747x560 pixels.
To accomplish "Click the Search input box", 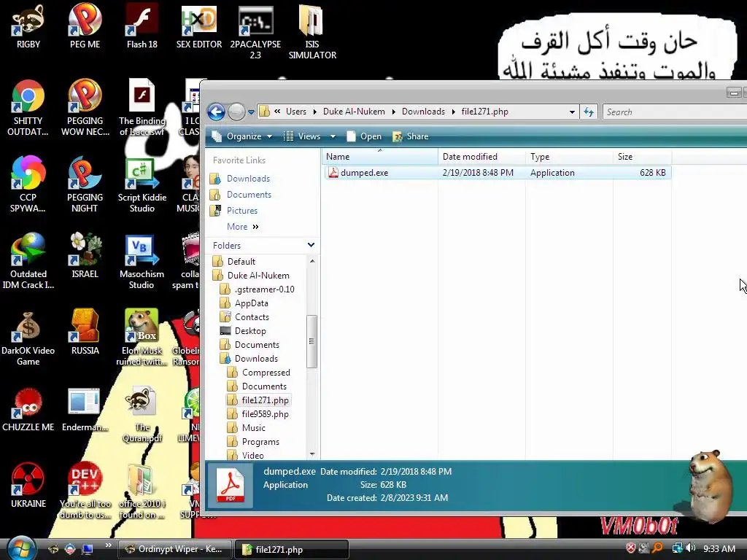I will point(675,112).
